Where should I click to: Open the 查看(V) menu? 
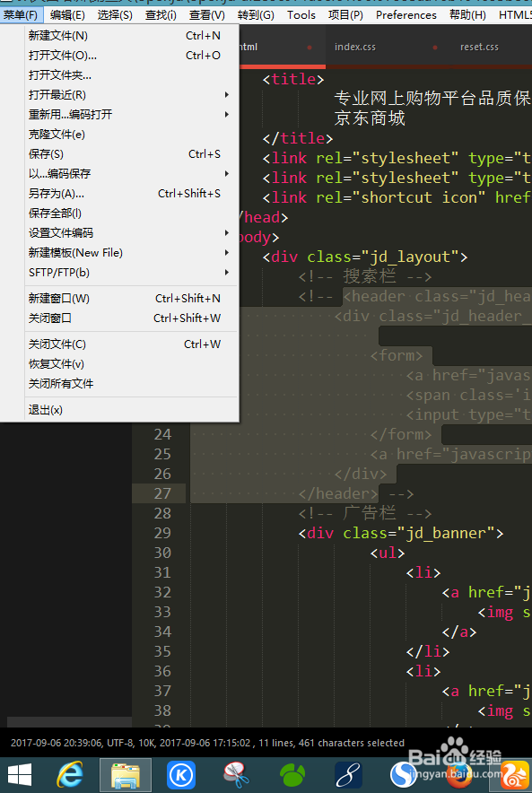pos(207,14)
